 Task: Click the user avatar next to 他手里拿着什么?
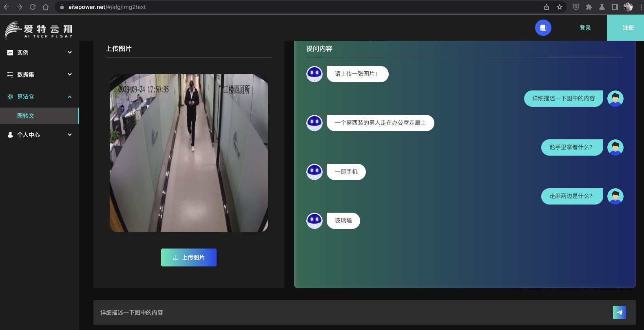coord(615,147)
